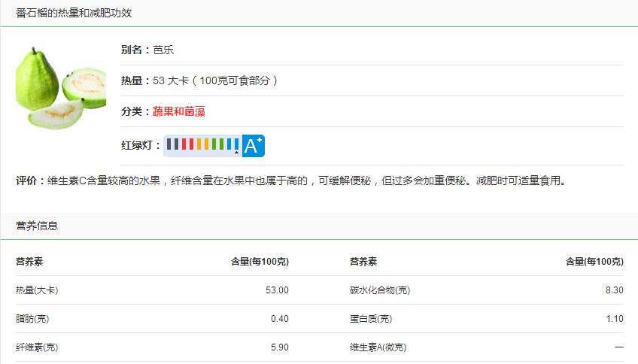Click the red bars in traffic light scale
Screen dimensions: 638x364
189,144
